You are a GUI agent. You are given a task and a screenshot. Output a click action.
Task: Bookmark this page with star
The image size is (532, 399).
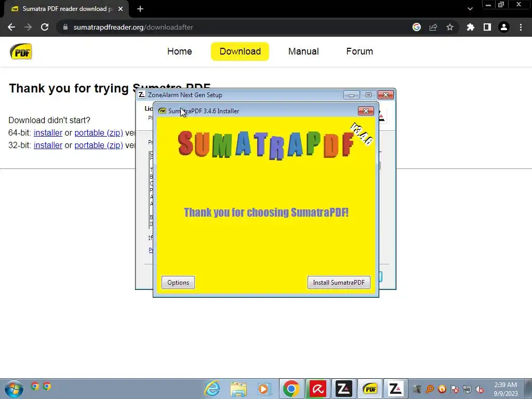pos(450,27)
